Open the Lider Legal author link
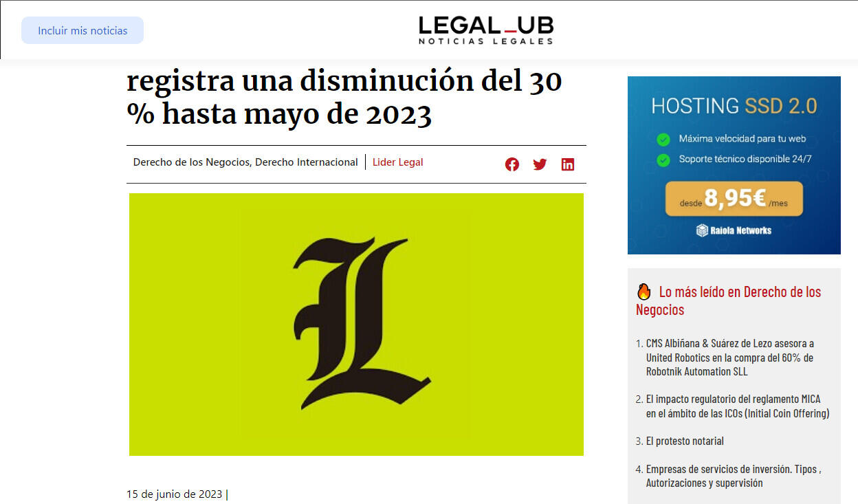Image resolution: width=858 pixels, height=504 pixels. coord(398,162)
